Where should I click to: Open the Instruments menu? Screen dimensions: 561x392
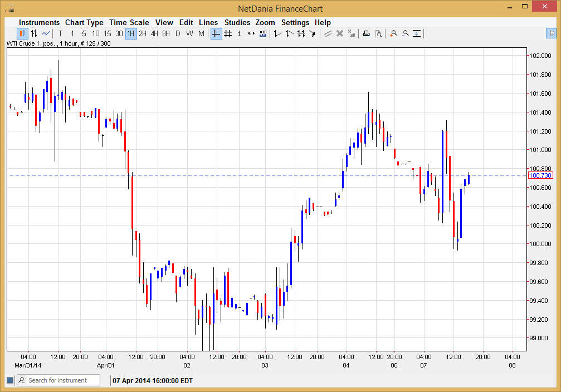(x=39, y=22)
